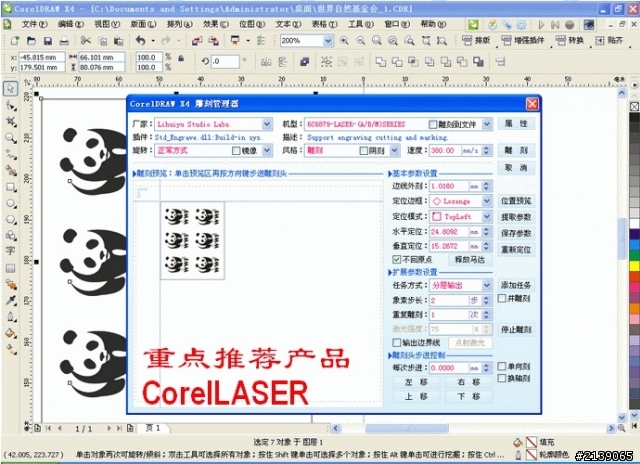Select the Fill bucket tool in the toolbox

point(11,333)
